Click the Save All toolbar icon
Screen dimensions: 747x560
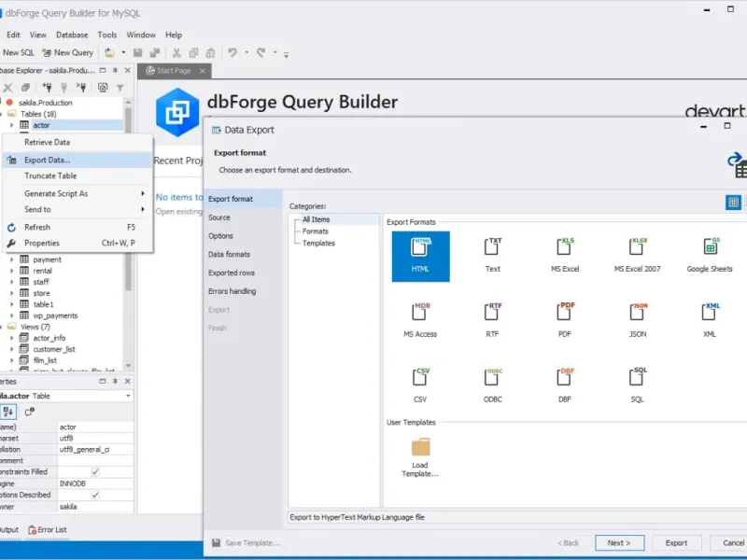click(x=155, y=53)
